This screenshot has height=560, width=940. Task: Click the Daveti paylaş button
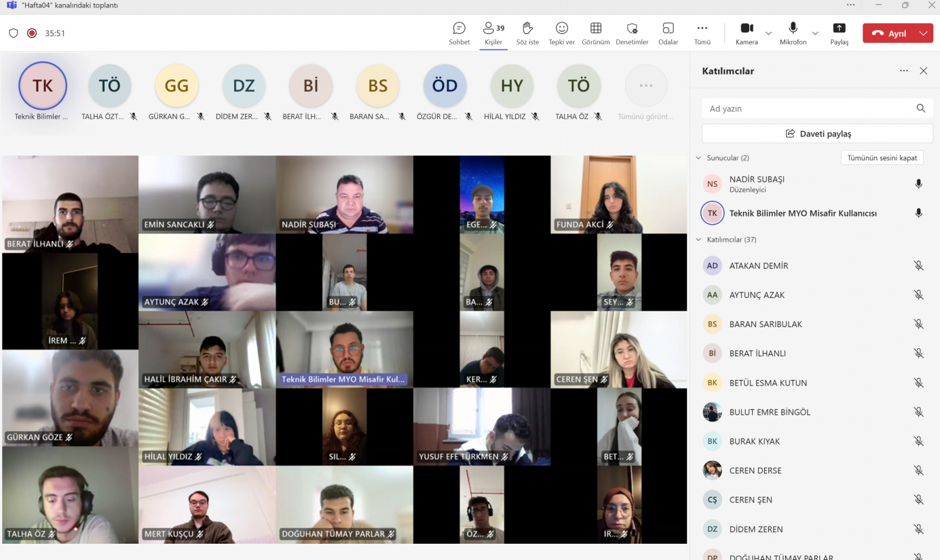(817, 134)
